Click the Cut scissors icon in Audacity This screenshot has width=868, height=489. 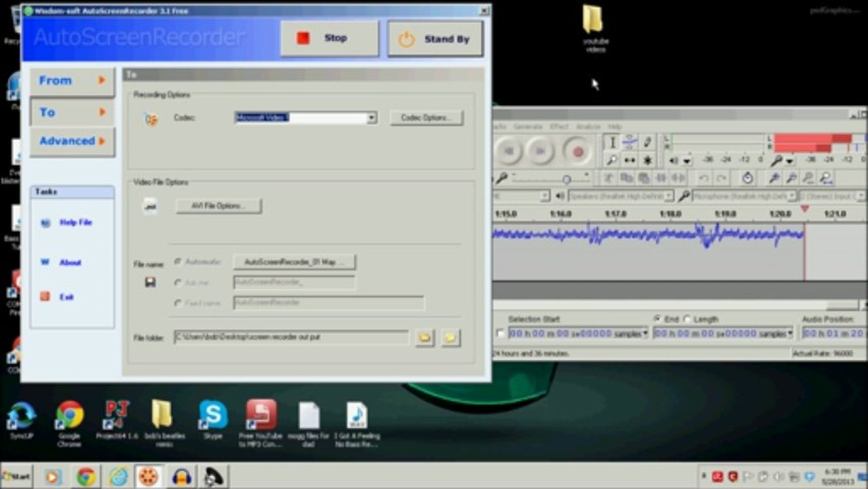tap(609, 178)
